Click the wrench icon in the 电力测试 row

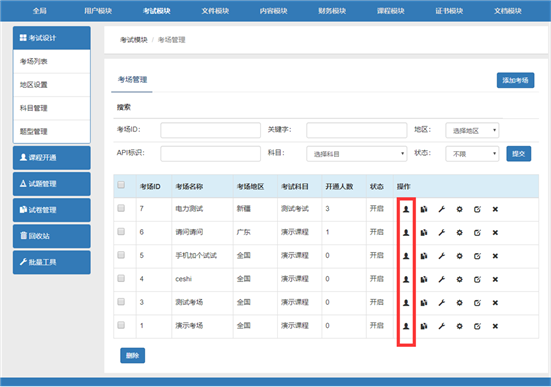coord(442,209)
